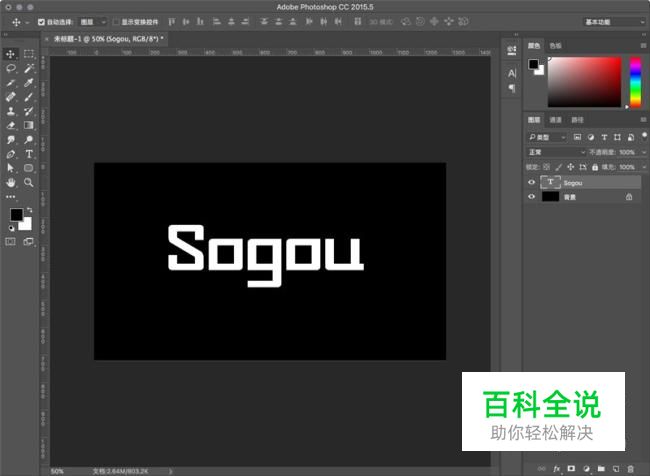Select the Lasso tool
The image size is (650, 476).
[x=11, y=68]
